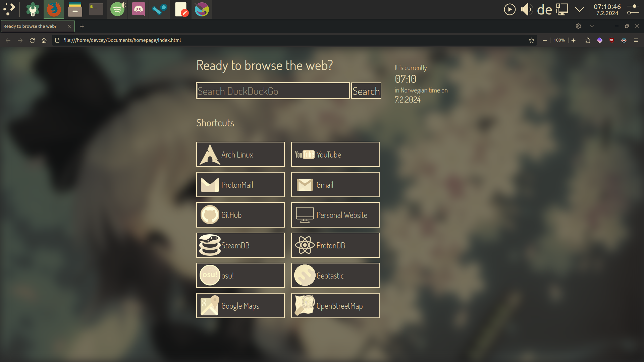Open the KDE application launcher

[x=9, y=9]
